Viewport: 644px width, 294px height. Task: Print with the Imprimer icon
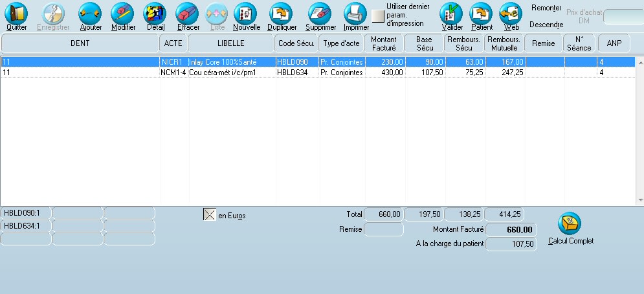356,13
